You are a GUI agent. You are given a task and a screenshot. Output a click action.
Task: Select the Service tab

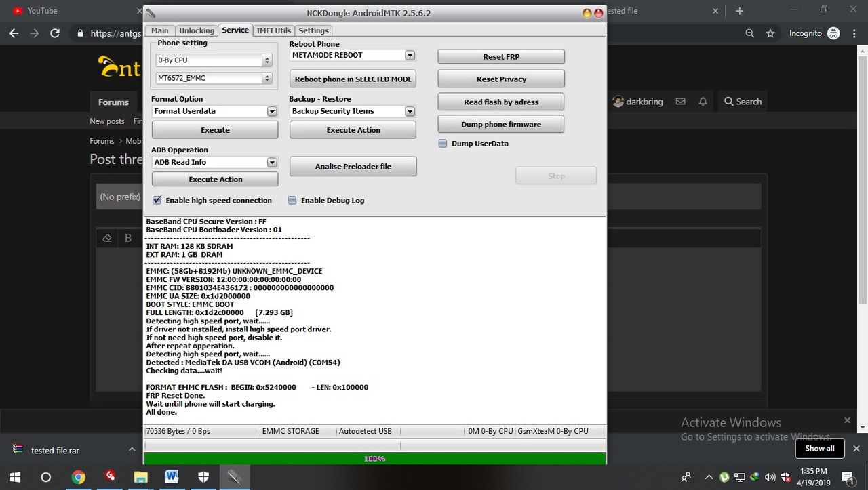click(235, 30)
